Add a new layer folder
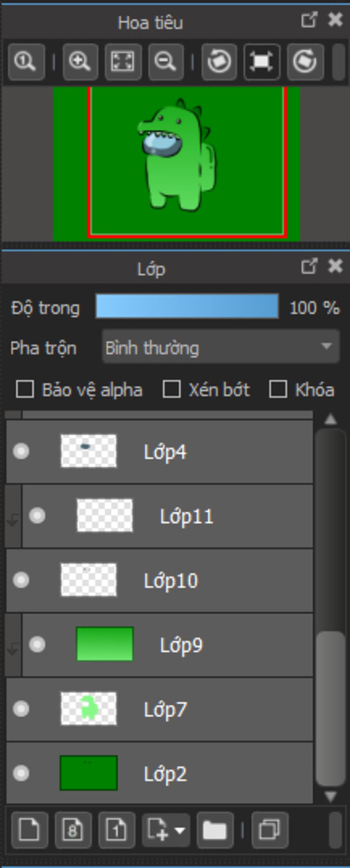This screenshot has width=350, height=868. 215,830
